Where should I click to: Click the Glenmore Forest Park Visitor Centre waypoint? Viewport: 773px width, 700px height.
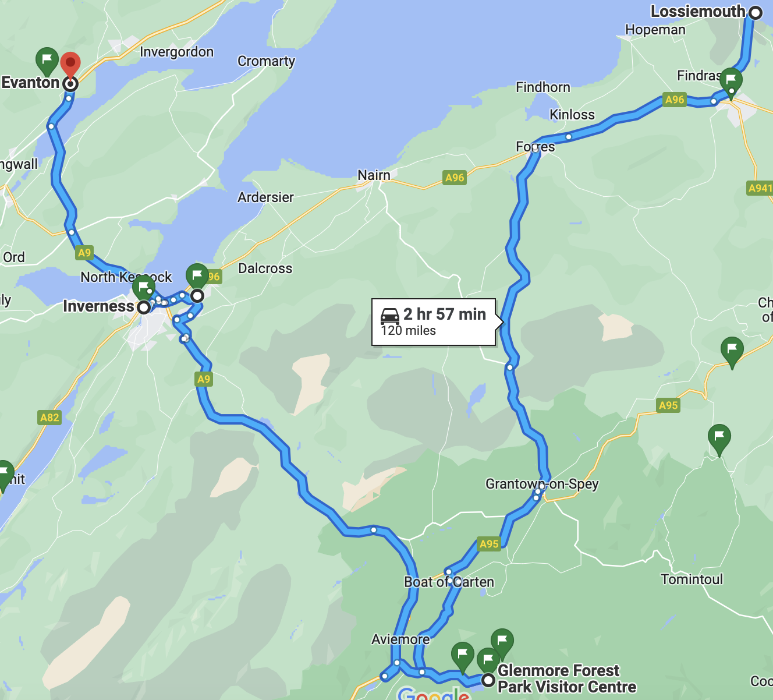[488, 680]
